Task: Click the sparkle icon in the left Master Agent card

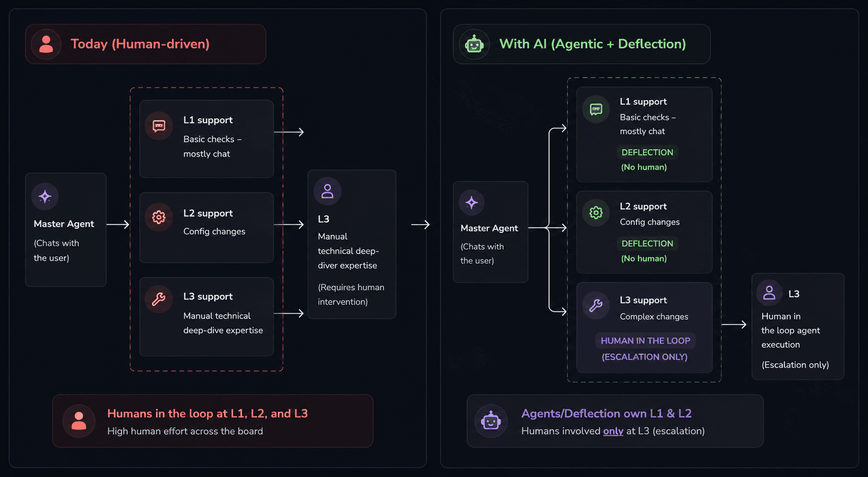Action: pos(45,196)
